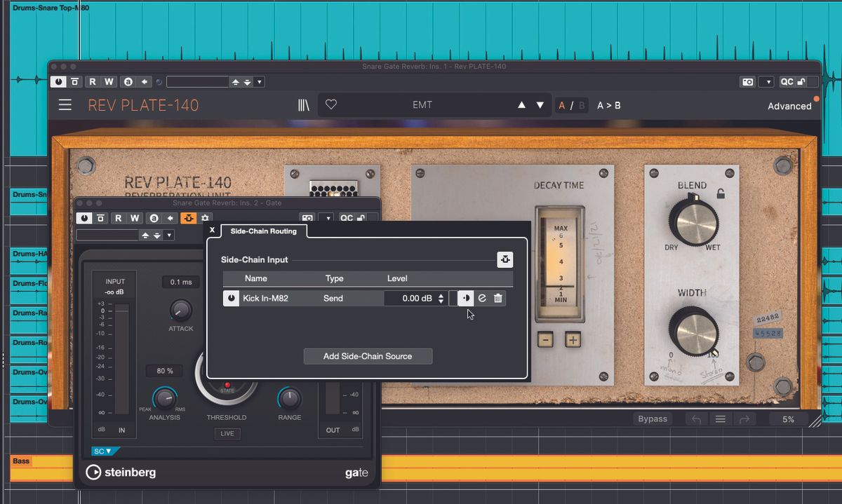Open the Advanced view on REV PLATE-140
This screenshot has width=842, height=504.
pos(790,106)
